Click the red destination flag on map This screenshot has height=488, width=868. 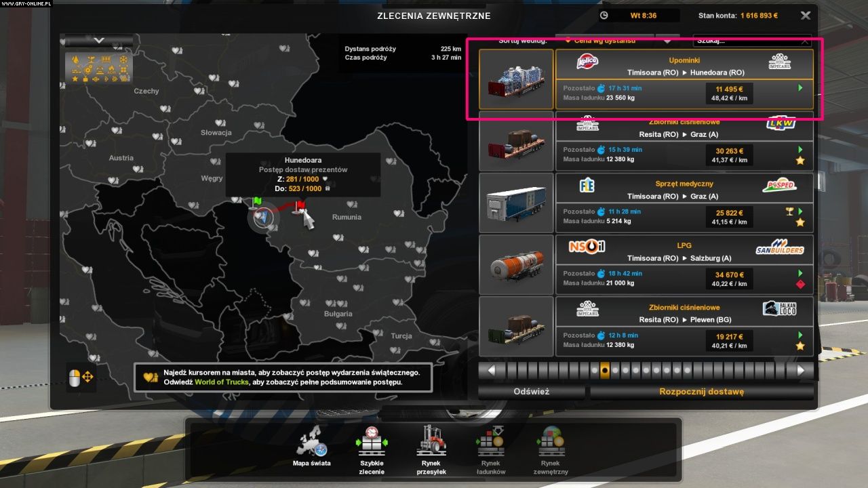pos(300,206)
